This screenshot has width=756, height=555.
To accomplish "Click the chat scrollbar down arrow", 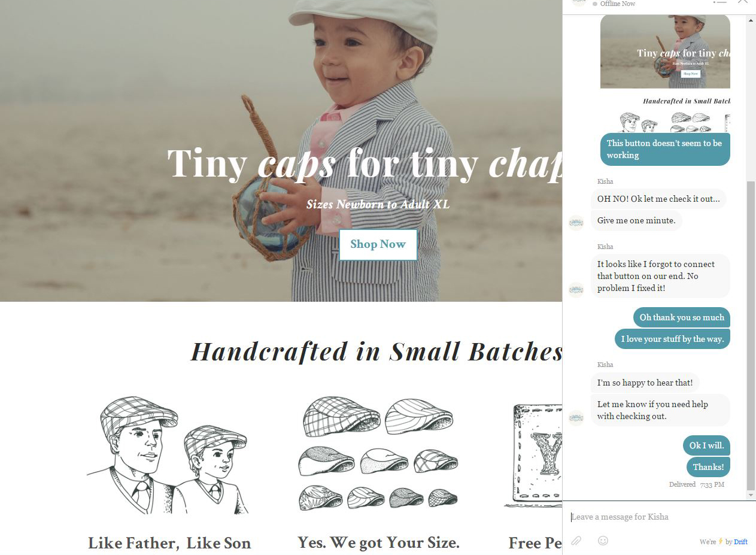I will pos(751,496).
